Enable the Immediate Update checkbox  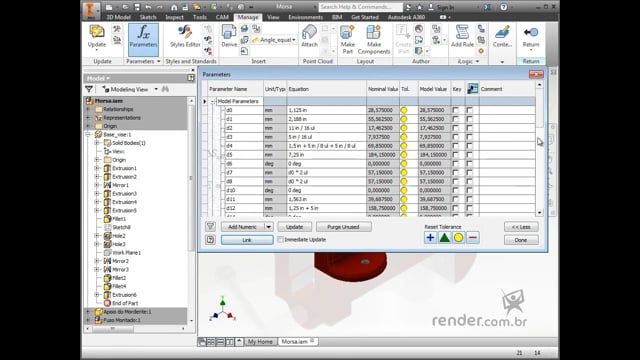(x=280, y=240)
